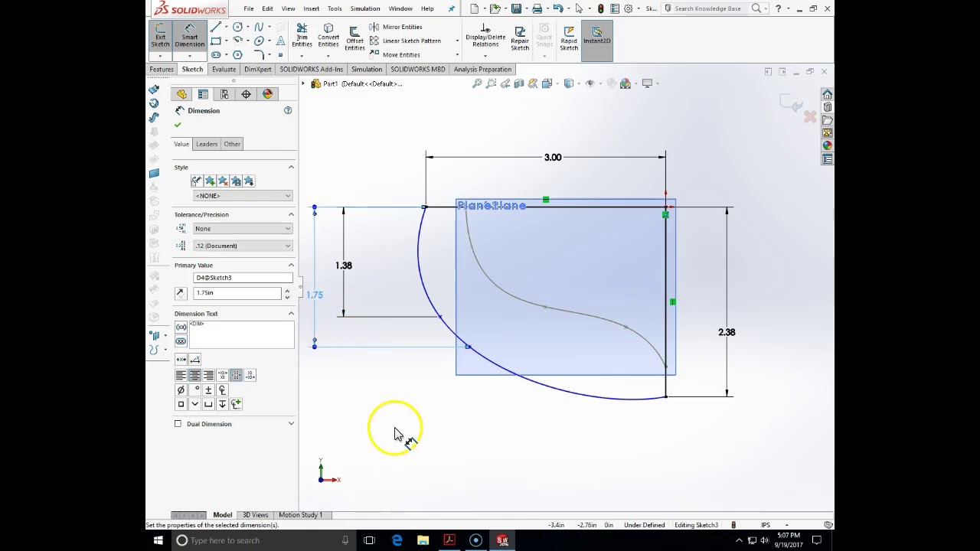
Task: Open the ConfigurationManager tab icon
Action: point(224,94)
